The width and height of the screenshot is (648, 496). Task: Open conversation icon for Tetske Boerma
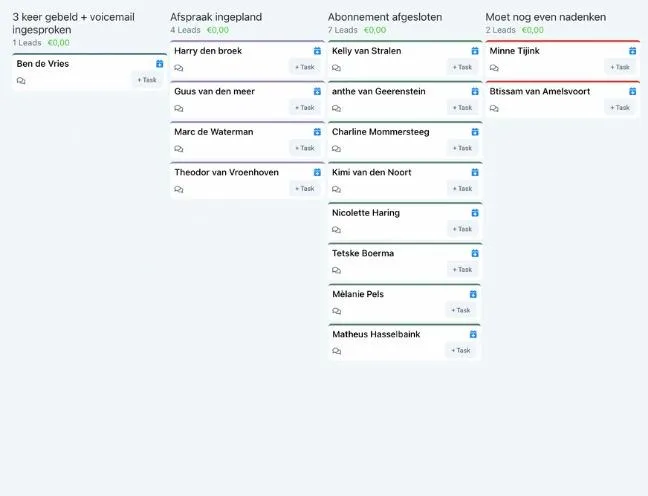click(x=336, y=270)
